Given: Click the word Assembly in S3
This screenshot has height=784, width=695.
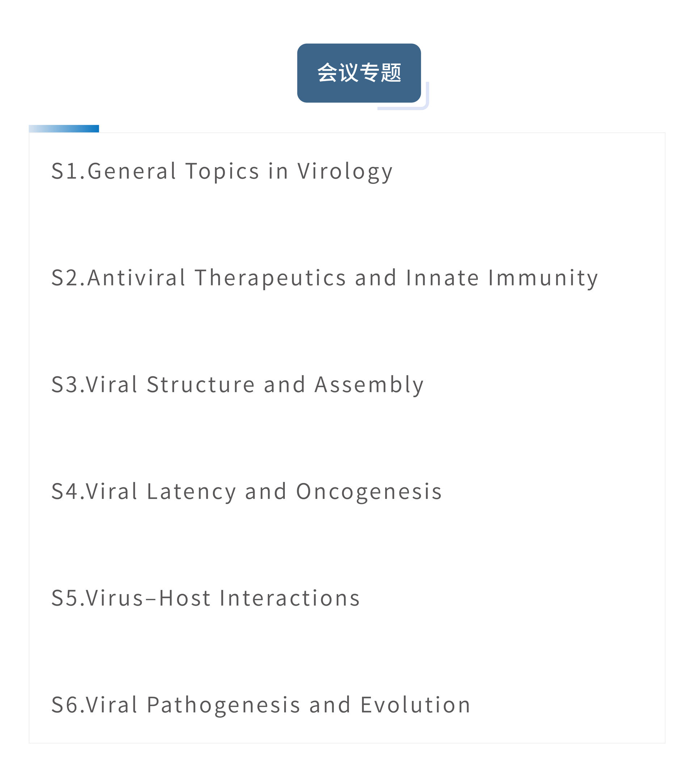Looking at the screenshot, I should 369,385.
